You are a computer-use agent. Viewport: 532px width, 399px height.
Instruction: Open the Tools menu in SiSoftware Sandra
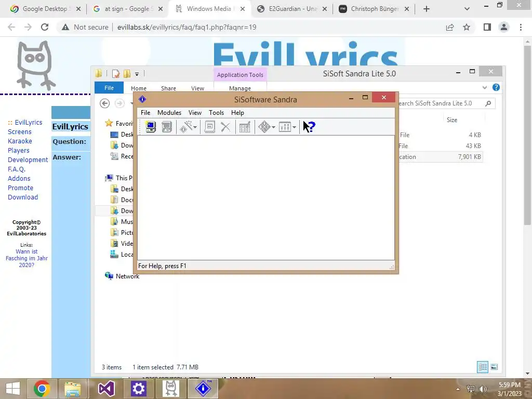pos(216,113)
